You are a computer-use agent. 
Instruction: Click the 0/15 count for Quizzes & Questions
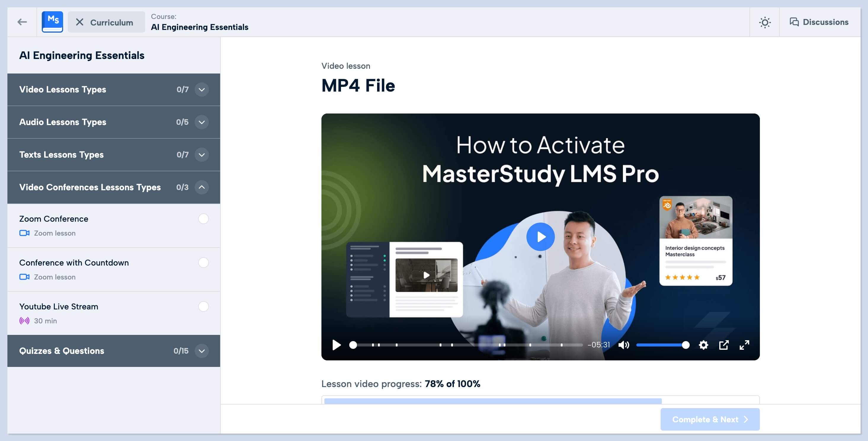(x=181, y=351)
